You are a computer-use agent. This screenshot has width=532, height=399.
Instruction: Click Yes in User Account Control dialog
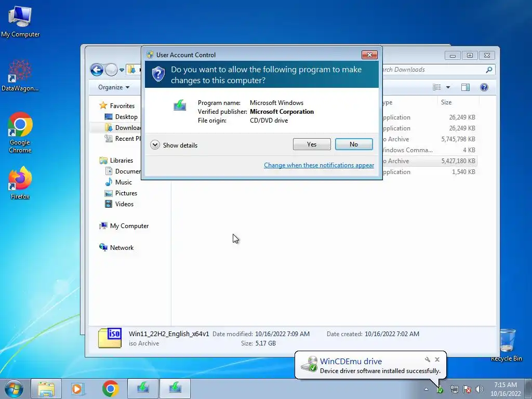[312, 144]
